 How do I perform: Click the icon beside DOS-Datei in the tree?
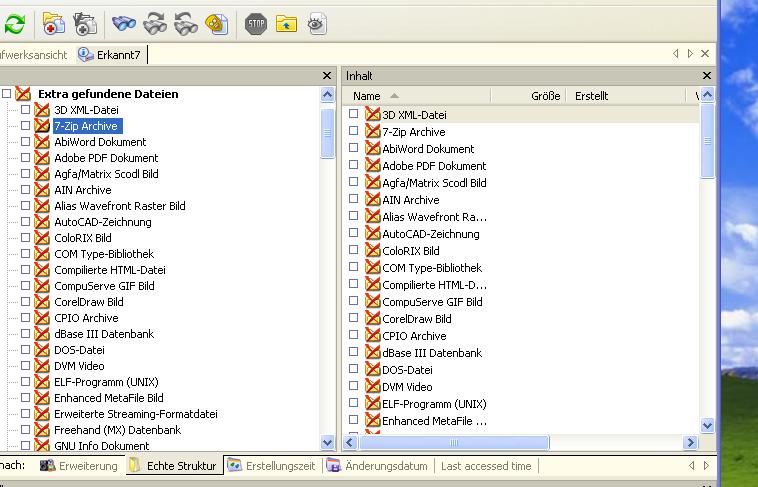point(42,350)
